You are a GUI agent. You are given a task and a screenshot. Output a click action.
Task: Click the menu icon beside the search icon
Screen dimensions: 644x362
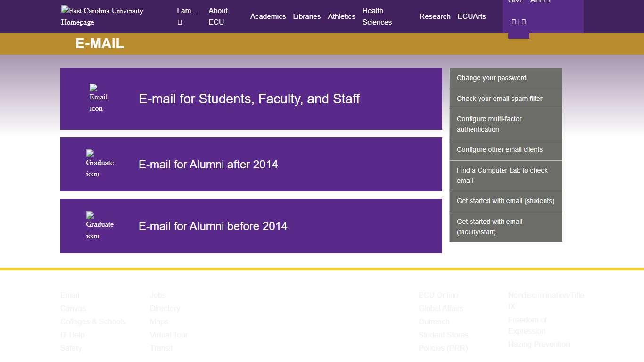pyautogui.click(x=524, y=21)
